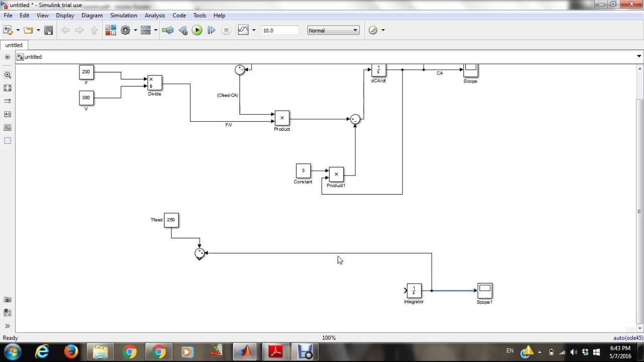Click the (Cfeed-CA) signal label
The image size is (644, 362).
[x=227, y=95]
